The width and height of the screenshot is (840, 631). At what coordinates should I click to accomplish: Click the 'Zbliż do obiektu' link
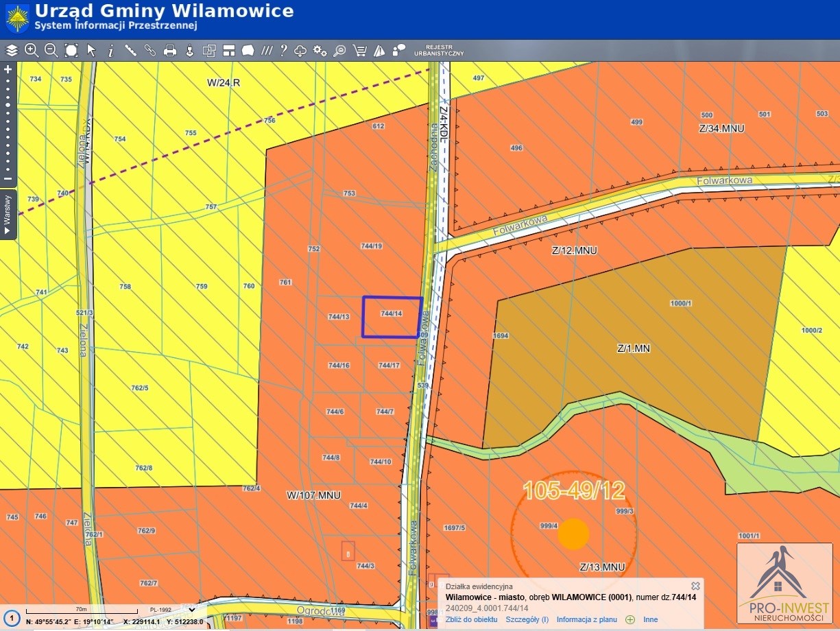(x=472, y=619)
